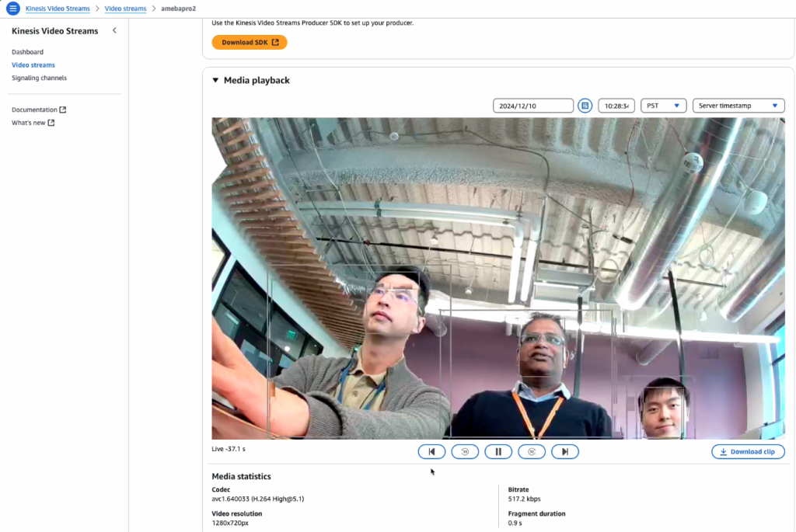The width and height of the screenshot is (796, 532).
Task: Open the hamburger navigation menu
Action: click(12, 8)
